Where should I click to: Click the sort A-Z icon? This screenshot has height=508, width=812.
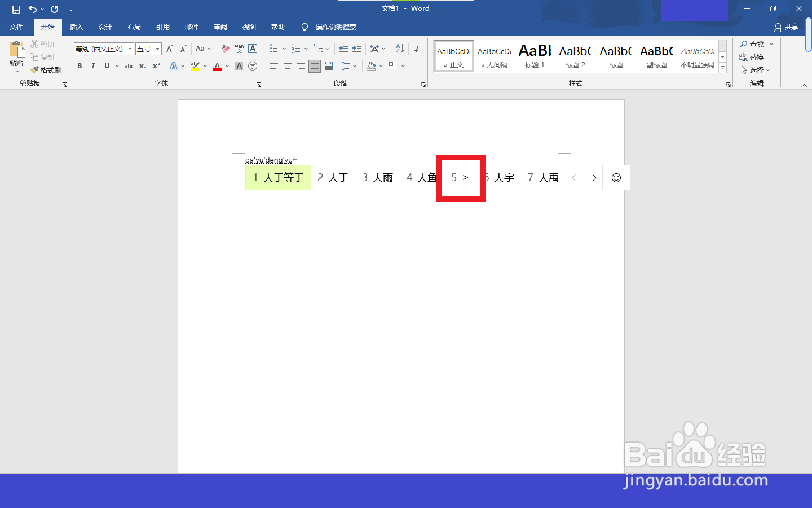(400, 49)
